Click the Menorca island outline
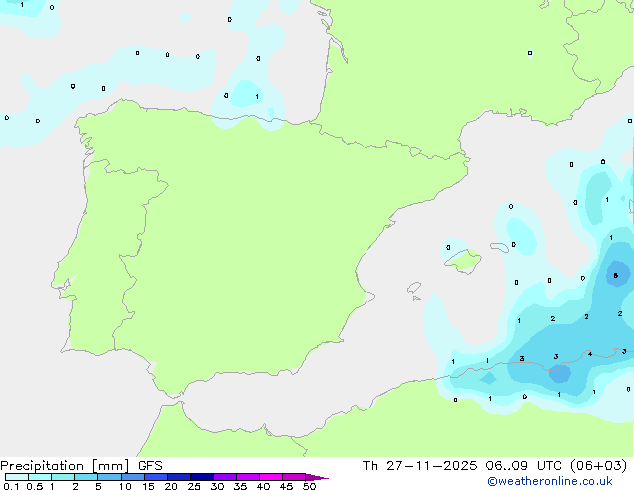634x490 pixels. [500, 247]
